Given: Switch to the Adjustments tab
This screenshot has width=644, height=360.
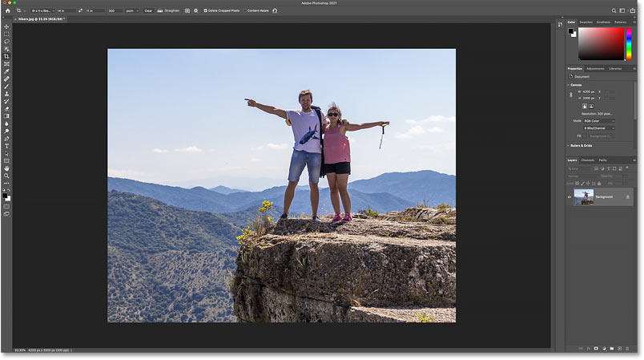Looking at the screenshot, I should [x=595, y=69].
